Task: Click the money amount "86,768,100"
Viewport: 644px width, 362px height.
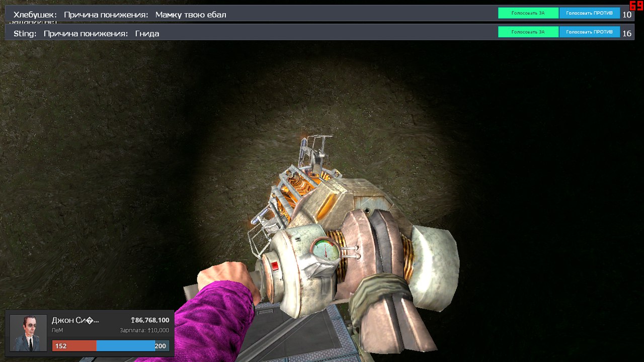Action: pos(150,320)
